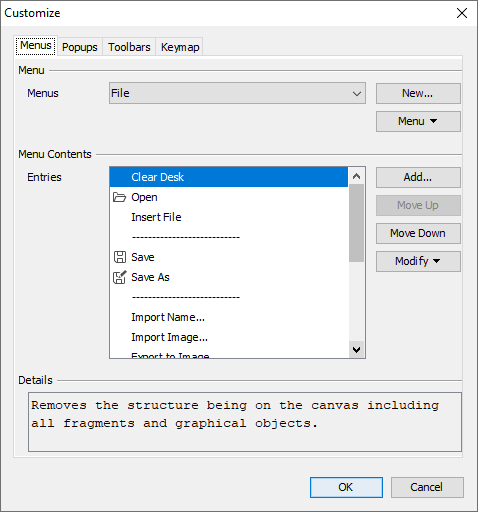Open the Menu dropdown button
The height and width of the screenshot is (512, 478).
418,121
